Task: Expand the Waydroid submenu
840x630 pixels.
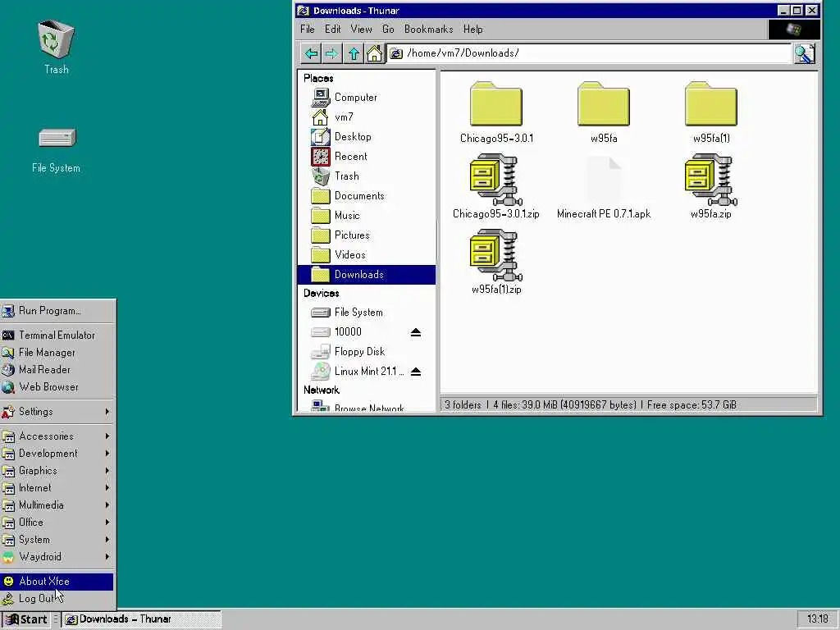Action: coord(57,557)
